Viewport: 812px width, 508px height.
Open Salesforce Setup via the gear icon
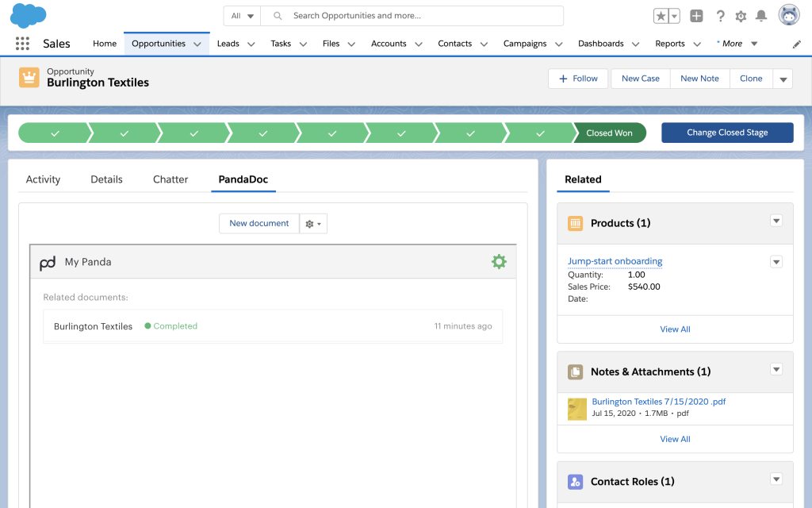click(741, 15)
